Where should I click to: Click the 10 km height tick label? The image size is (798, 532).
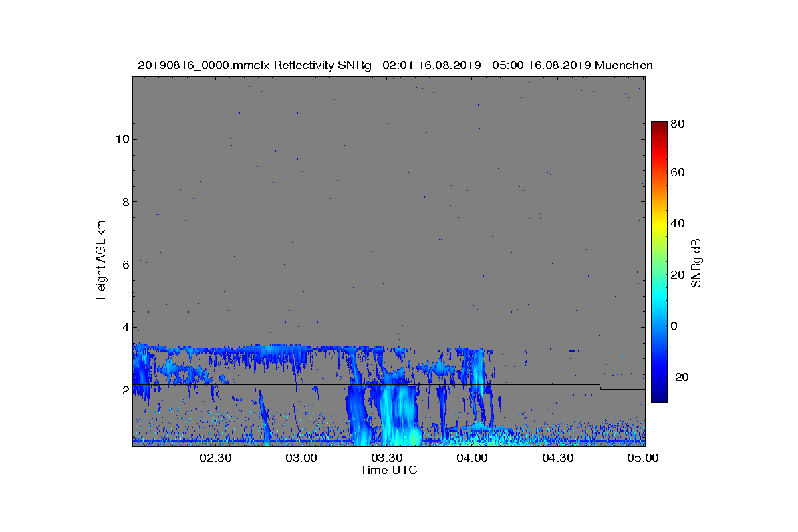[122, 139]
